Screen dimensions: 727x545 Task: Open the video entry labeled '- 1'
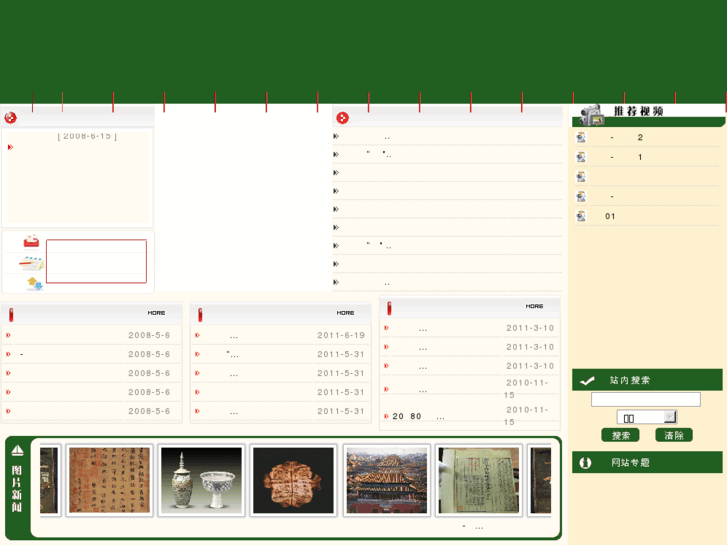click(626, 157)
